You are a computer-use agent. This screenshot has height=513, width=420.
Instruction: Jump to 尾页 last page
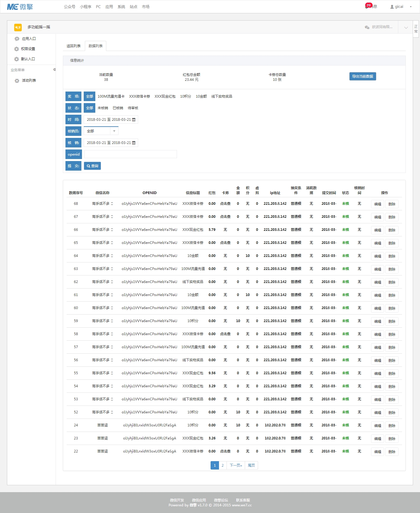pos(251,465)
